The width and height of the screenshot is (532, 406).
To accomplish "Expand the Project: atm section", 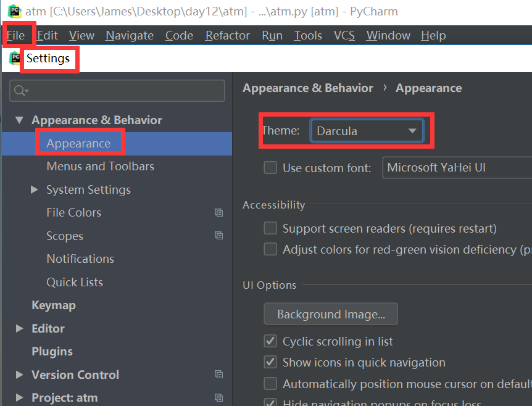I will pyautogui.click(x=19, y=397).
